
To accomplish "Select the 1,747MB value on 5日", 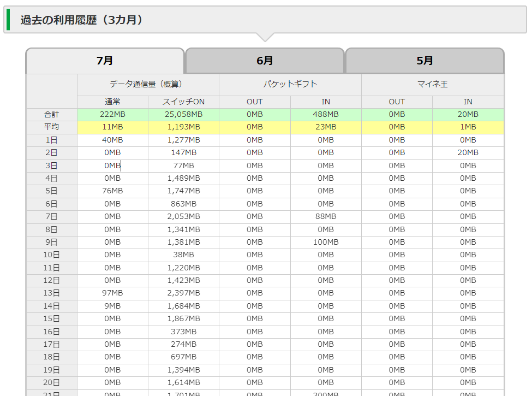I will point(183,191).
